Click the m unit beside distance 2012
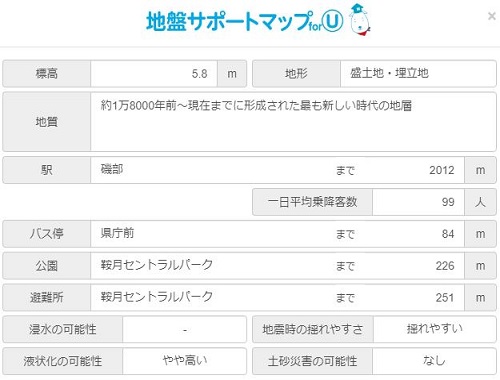The image size is (500, 380). [x=480, y=170]
